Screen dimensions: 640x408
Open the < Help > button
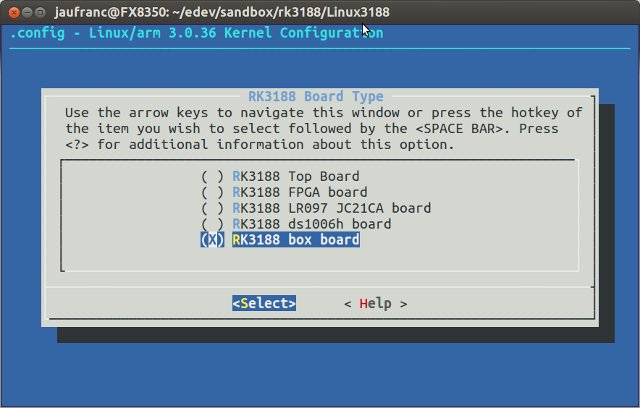tap(376, 304)
